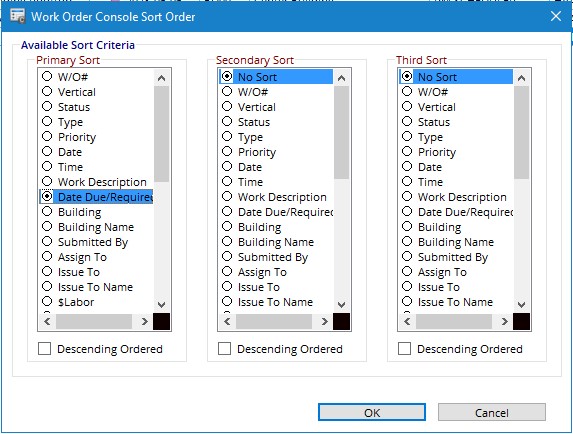Choose Assign To in Primary Sort list

74,257
